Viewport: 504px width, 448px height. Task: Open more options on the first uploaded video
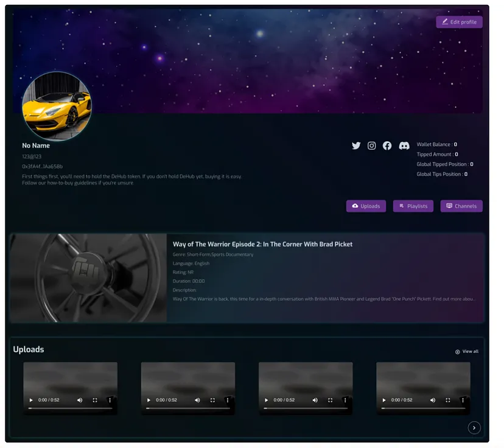point(110,400)
